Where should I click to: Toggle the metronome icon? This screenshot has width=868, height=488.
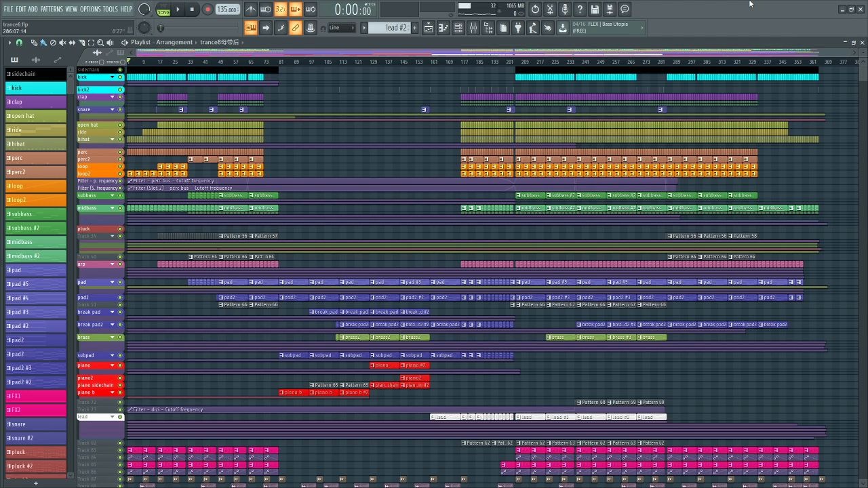[x=251, y=9]
